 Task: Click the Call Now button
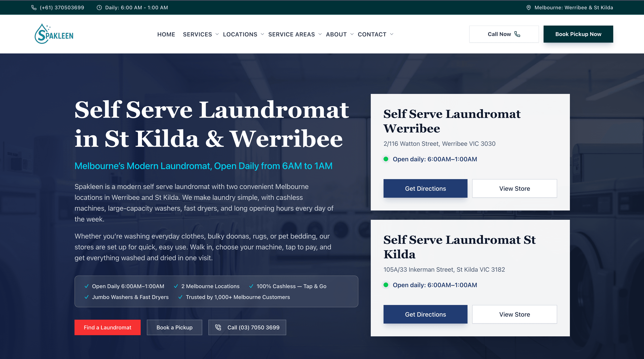tap(504, 34)
